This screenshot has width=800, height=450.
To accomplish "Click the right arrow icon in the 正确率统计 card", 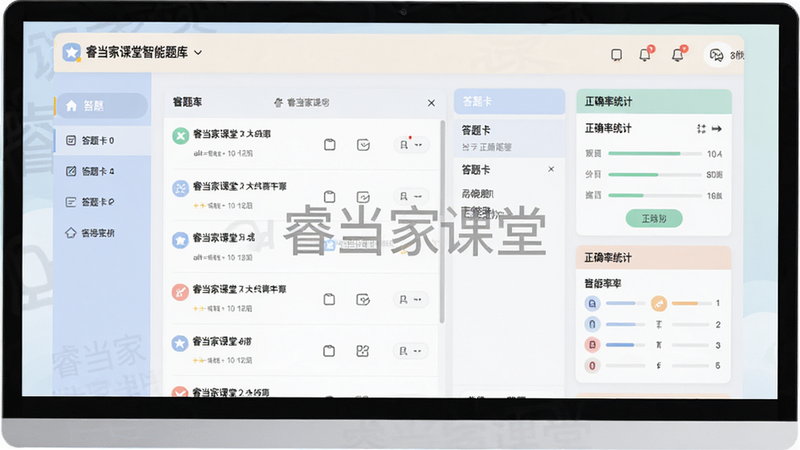I will click(x=717, y=129).
